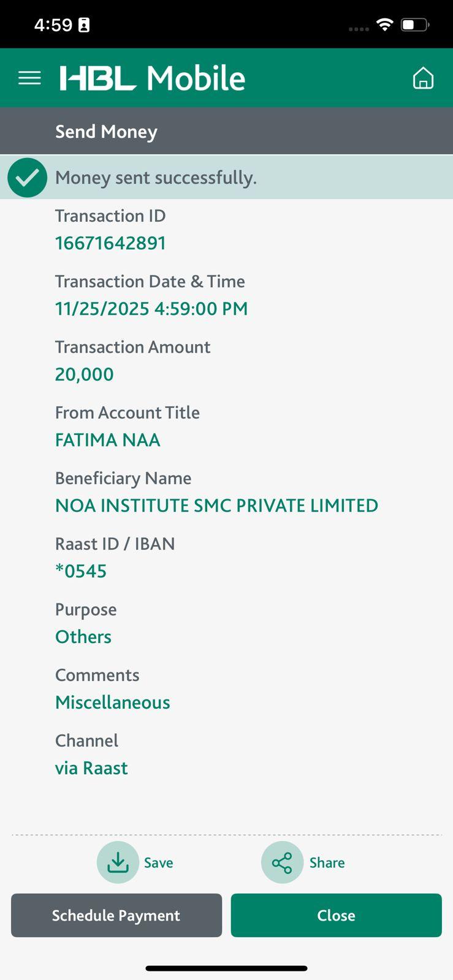Tap the transaction amount 20,000
This screenshot has width=453, height=980.
pyautogui.click(x=84, y=374)
